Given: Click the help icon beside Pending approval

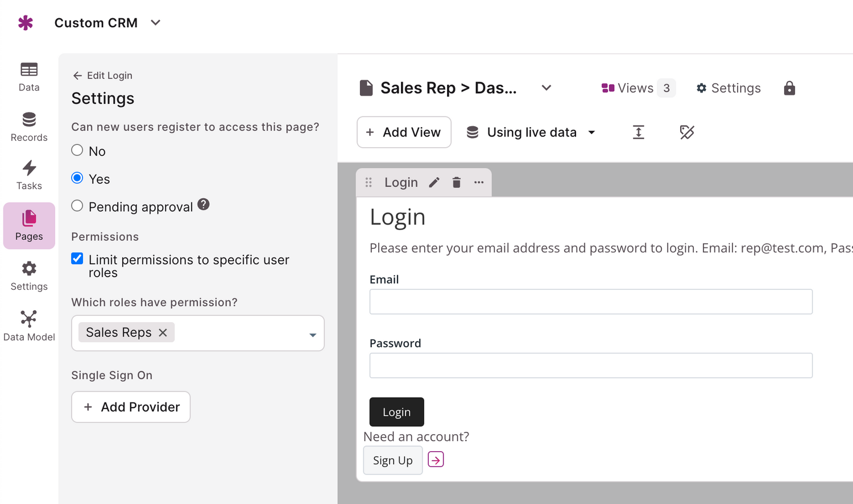Looking at the screenshot, I should [x=204, y=205].
